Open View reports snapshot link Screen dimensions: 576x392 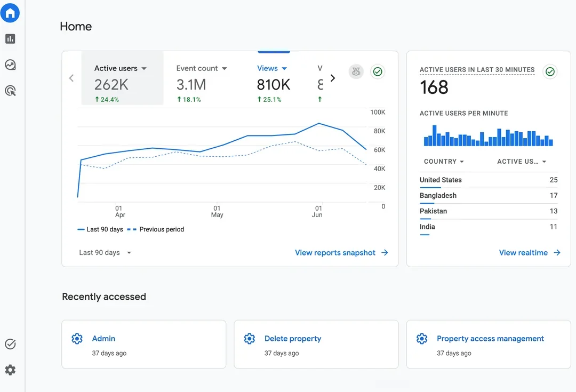coord(341,253)
